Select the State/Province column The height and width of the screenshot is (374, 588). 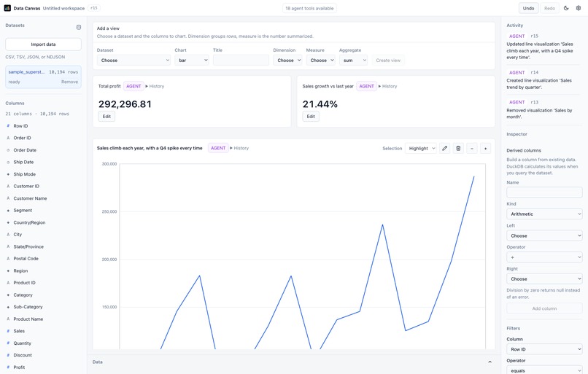pyautogui.click(x=28, y=246)
